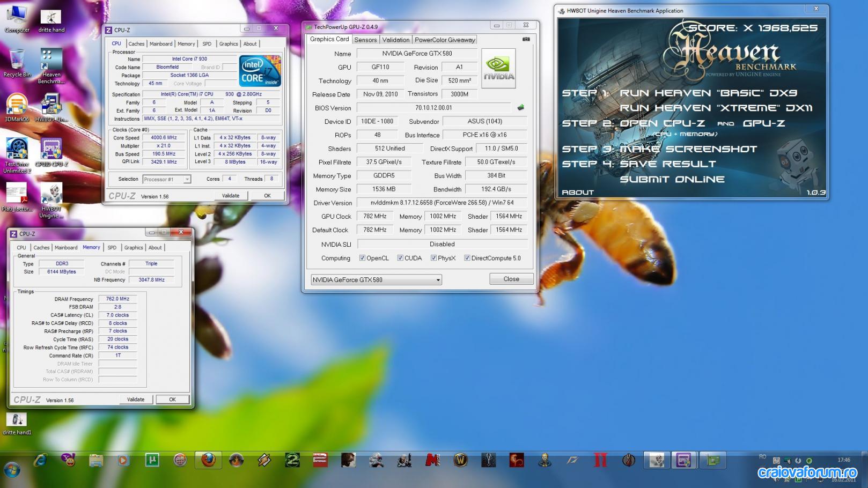Image resolution: width=868 pixels, height=488 pixels.
Task: Click Validate in the top CPU-Z window
Action: coord(231,196)
